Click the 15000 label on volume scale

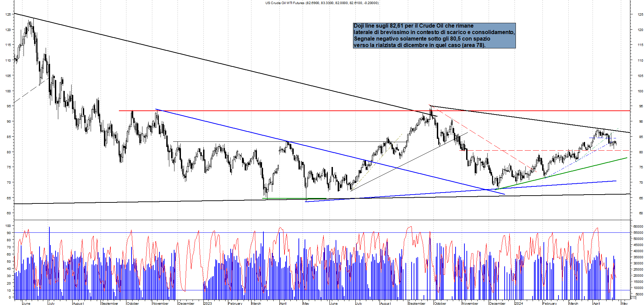[638, 281]
